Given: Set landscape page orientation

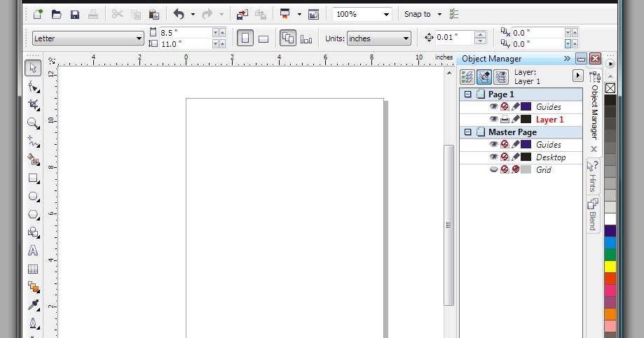Looking at the screenshot, I should (x=263, y=38).
